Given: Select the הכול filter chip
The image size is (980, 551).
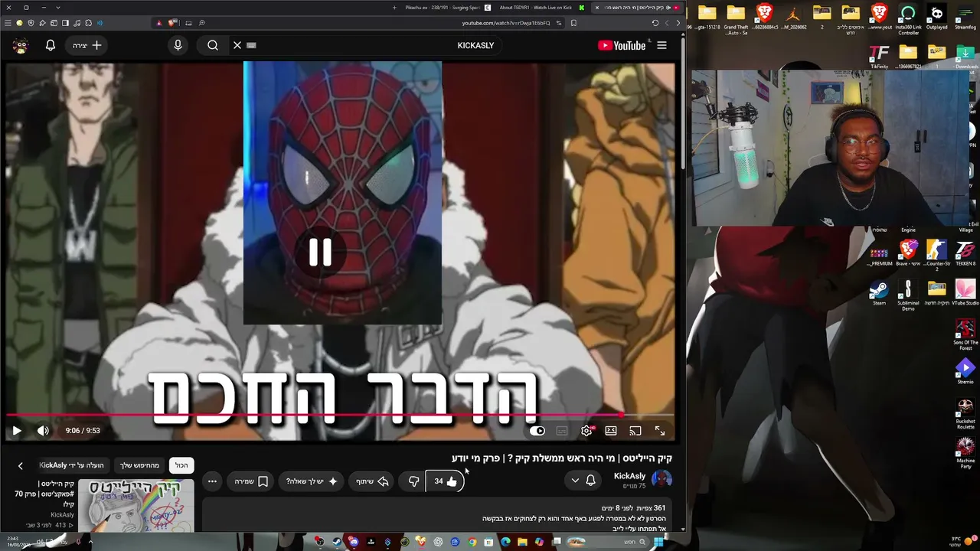Looking at the screenshot, I should tap(181, 465).
